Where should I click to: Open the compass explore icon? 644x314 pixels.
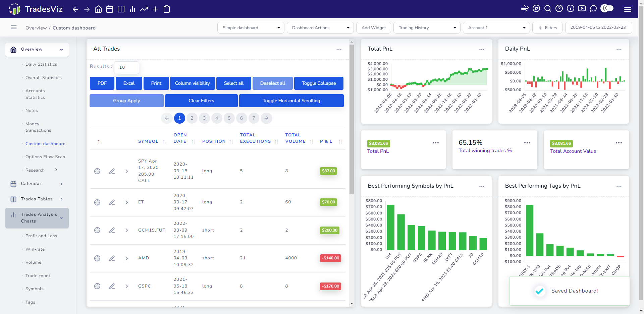click(536, 8)
